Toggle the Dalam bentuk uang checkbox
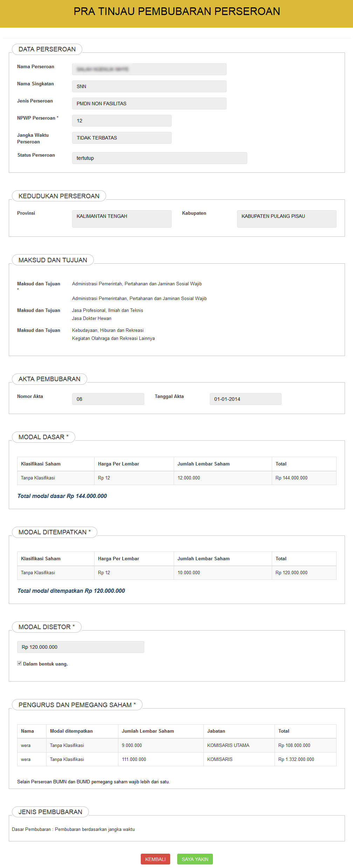353x868 pixels. (x=20, y=663)
